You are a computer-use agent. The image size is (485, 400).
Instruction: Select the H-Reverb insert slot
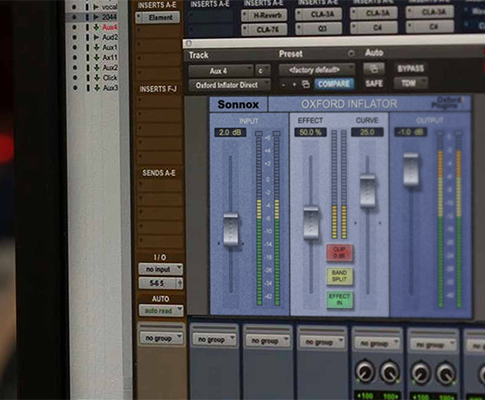point(264,15)
